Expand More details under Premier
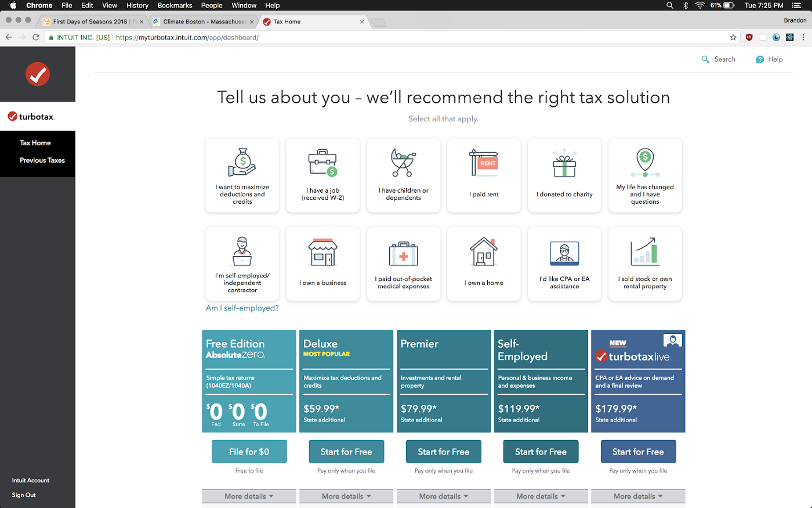The image size is (812, 508). click(x=444, y=496)
